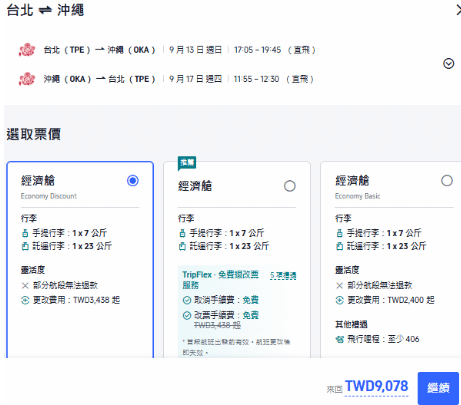This screenshot has width=461, height=405.
Task: Click the carry-on baggage icon in the Economy Discount card
Action: [25, 233]
